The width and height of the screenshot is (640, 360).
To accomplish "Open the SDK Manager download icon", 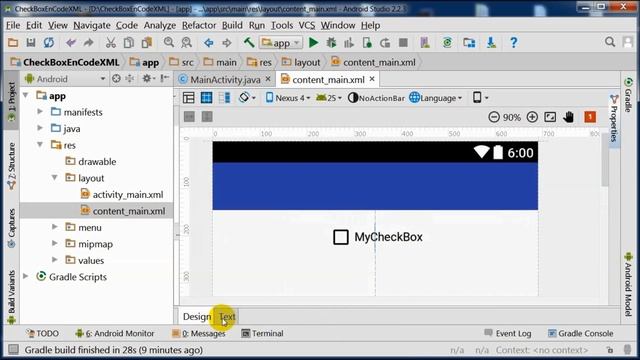I will pos(491,42).
